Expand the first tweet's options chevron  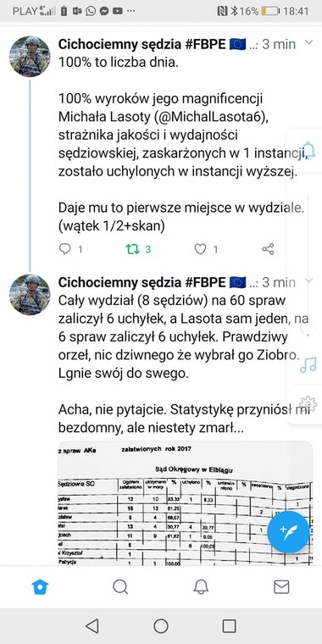[308, 42]
